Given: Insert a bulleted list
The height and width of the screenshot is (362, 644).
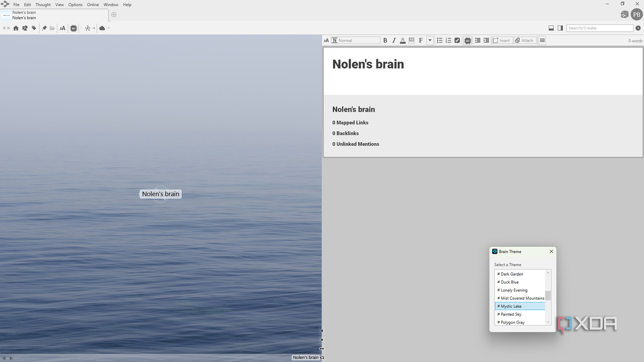Looking at the screenshot, I should (440, 40).
